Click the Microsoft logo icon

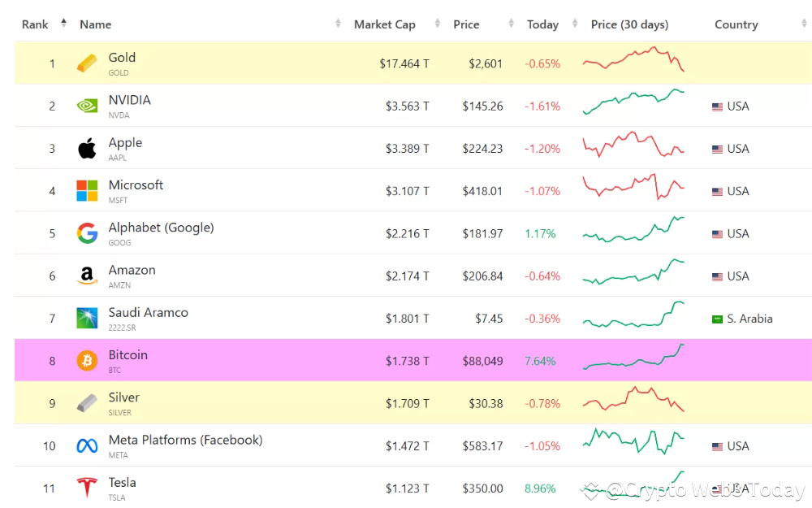coord(87,190)
